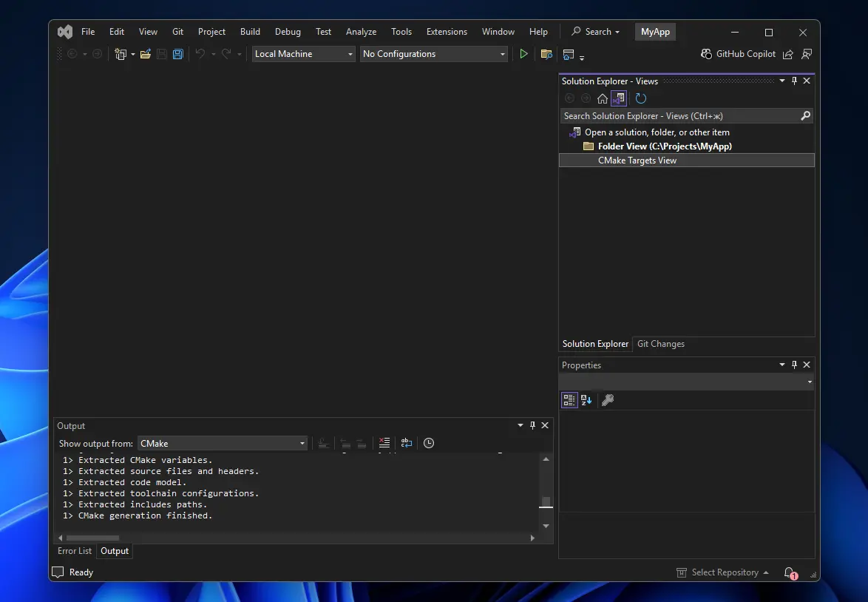Open GitHub Copilot from the title bar
This screenshot has width=868, height=602.
click(x=739, y=53)
